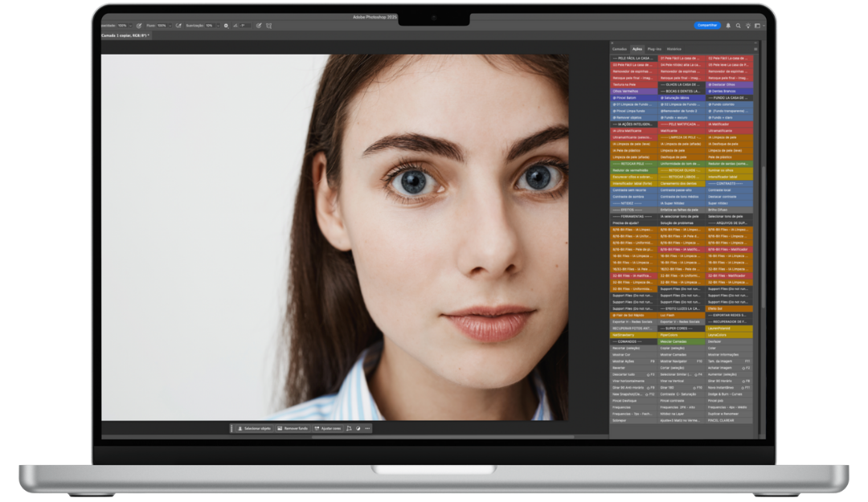Open the search magnifier icon
The image size is (868, 502).
(x=739, y=26)
